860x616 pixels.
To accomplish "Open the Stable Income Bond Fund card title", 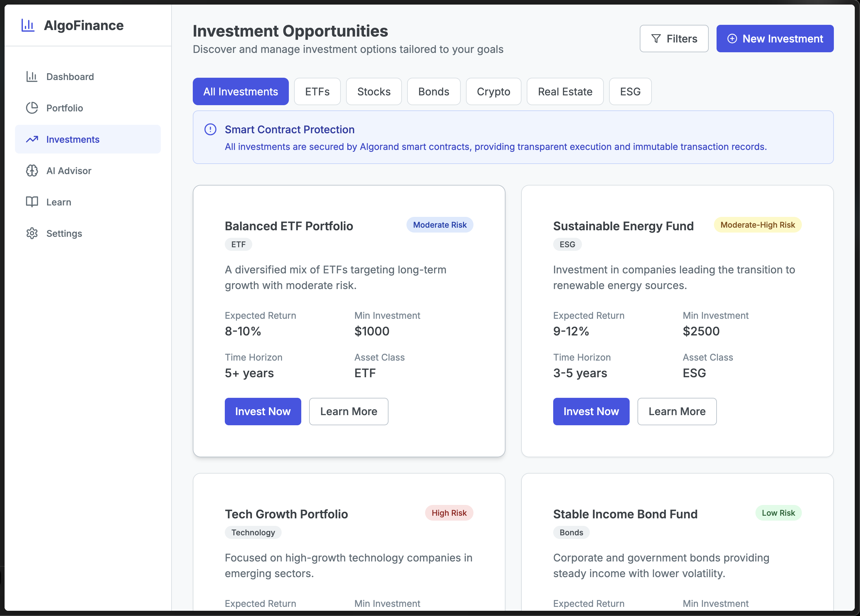I will coord(625,514).
